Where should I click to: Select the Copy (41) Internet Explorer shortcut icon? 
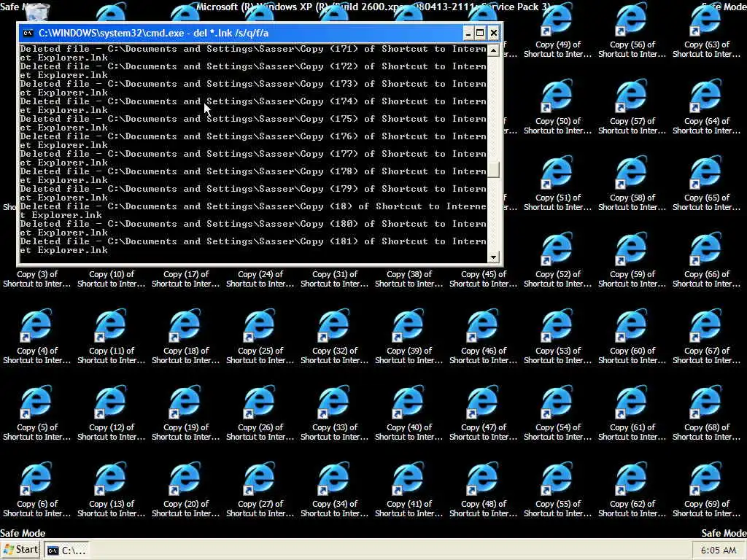coord(409,479)
